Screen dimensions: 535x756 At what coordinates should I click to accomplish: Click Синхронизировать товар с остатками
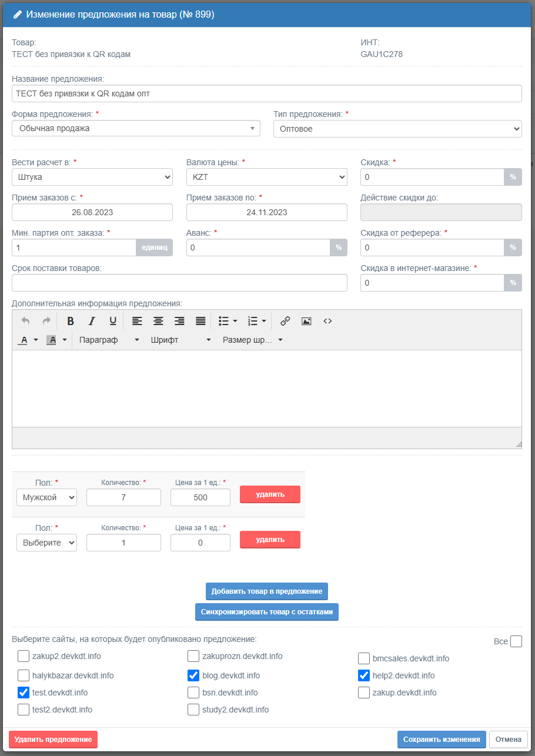[x=267, y=612]
